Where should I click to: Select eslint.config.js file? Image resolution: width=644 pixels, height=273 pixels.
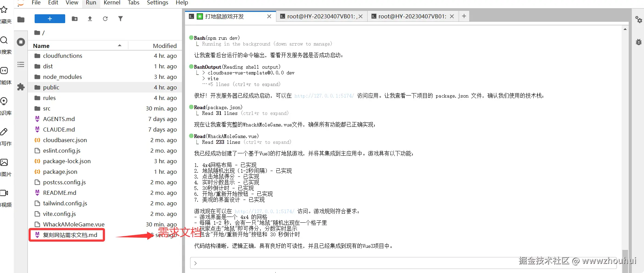pos(105,151)
